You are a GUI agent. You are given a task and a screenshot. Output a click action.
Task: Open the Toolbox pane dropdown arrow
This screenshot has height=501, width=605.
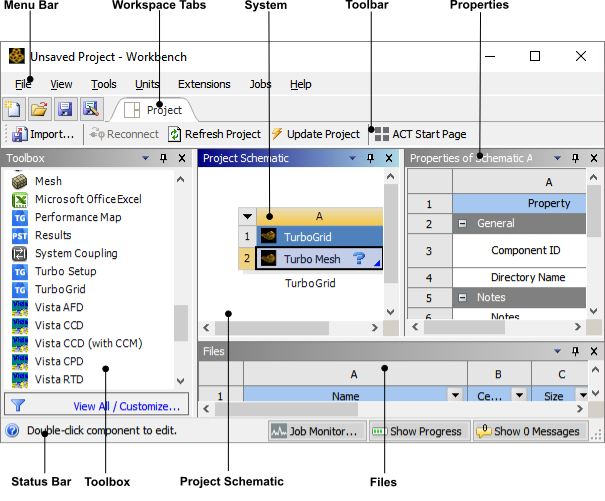[x=145, y=158]
